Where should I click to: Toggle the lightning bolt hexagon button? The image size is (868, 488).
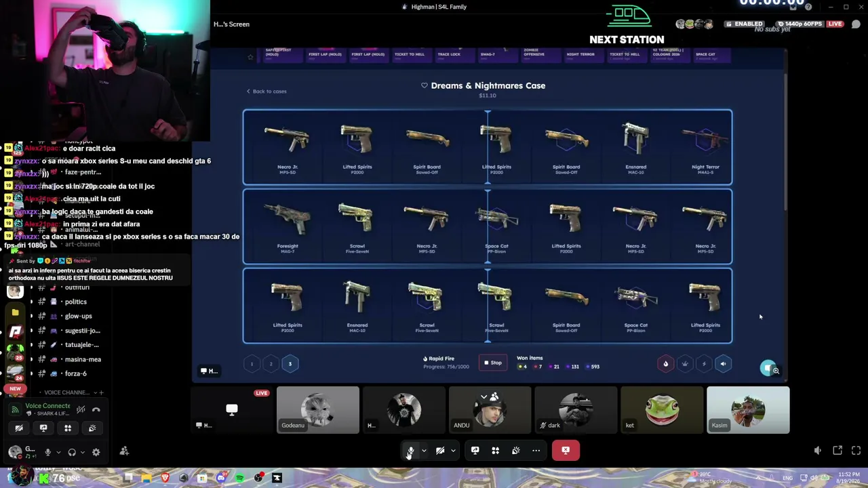click(x=704, y=364)
